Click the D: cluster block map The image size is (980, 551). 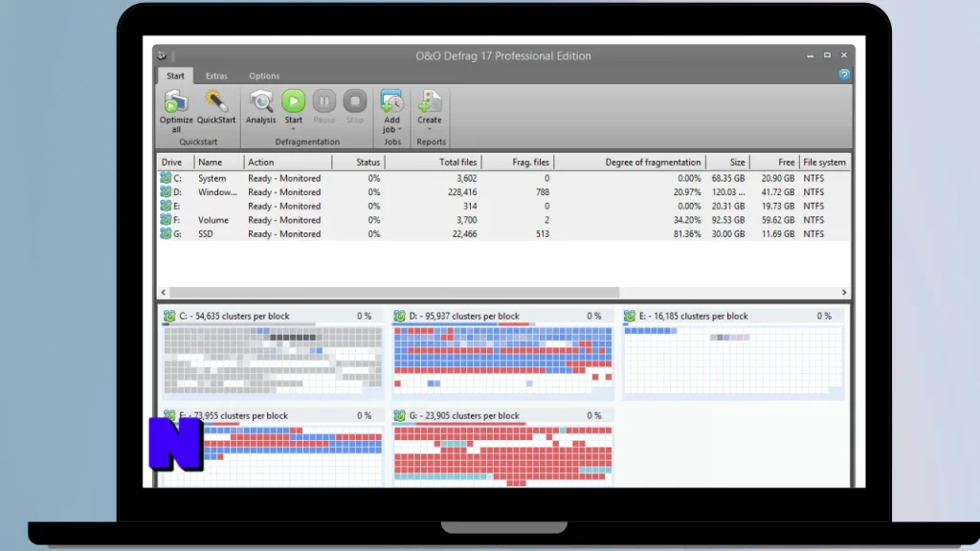coord(503,361)
